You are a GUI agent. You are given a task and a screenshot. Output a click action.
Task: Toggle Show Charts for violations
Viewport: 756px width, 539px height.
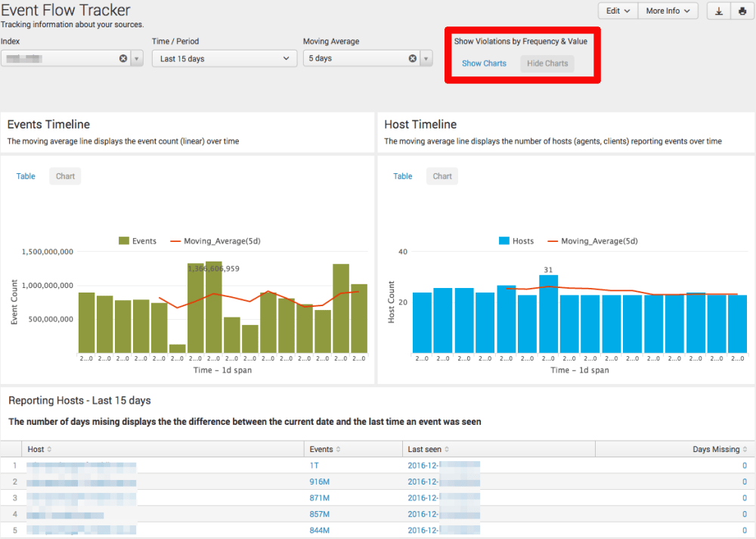click(484, 64)
